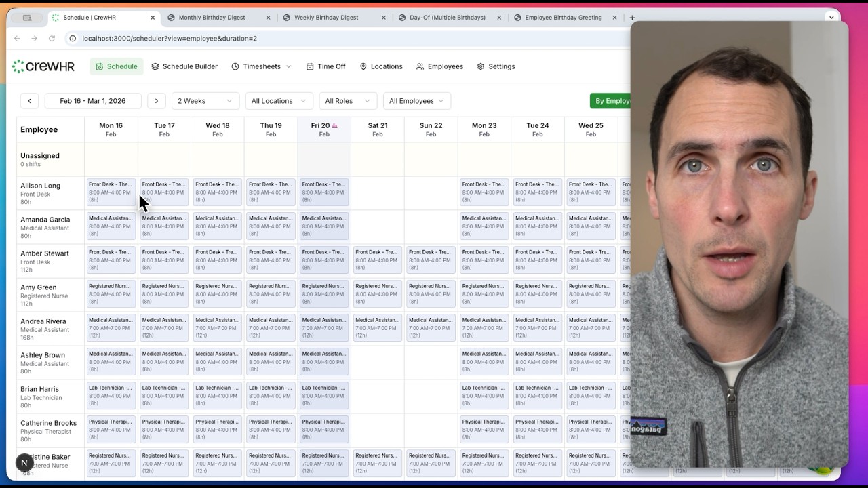868x488 pixels.
Task: Open the All Roles filter
Action: click(348, 101)
